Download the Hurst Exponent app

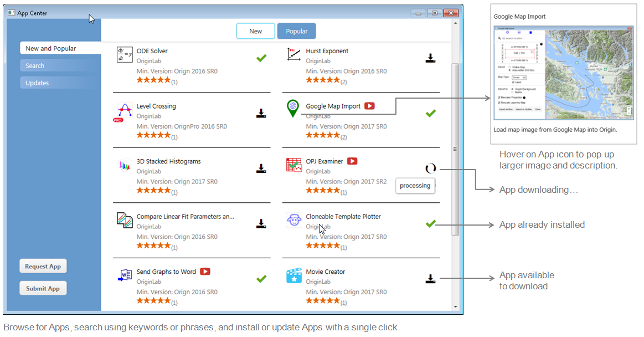[x=430, y=58]
